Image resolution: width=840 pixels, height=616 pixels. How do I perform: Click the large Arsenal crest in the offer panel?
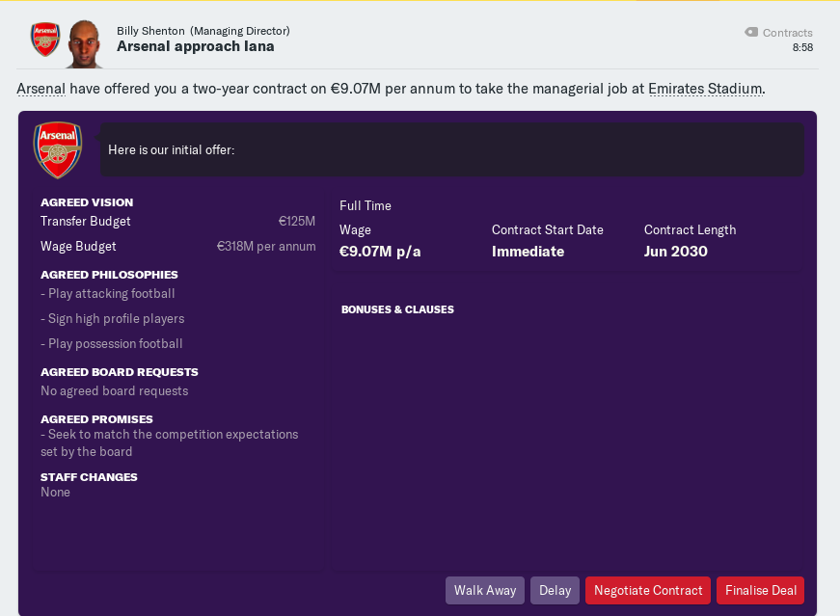[58, 150]
